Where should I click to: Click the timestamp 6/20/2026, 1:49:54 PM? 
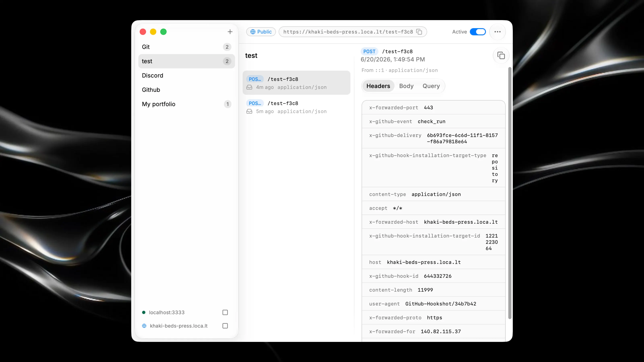click(392, 60)
